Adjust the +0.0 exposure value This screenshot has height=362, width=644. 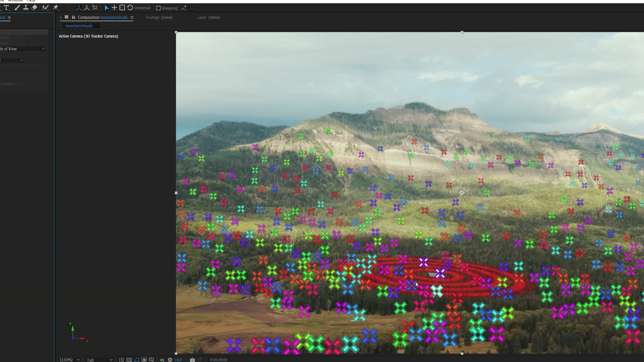(x=178, y=360)
